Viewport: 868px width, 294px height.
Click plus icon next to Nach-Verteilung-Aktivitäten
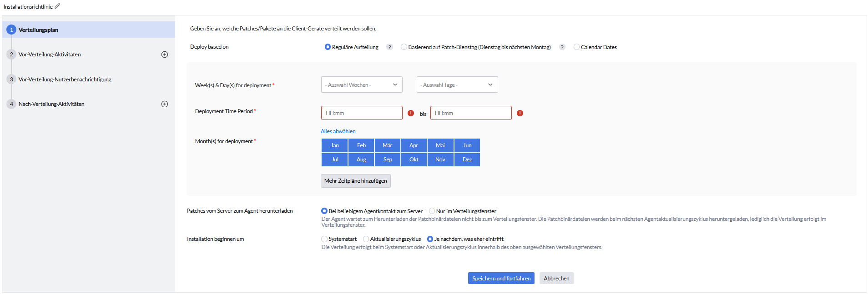point(165,104)
